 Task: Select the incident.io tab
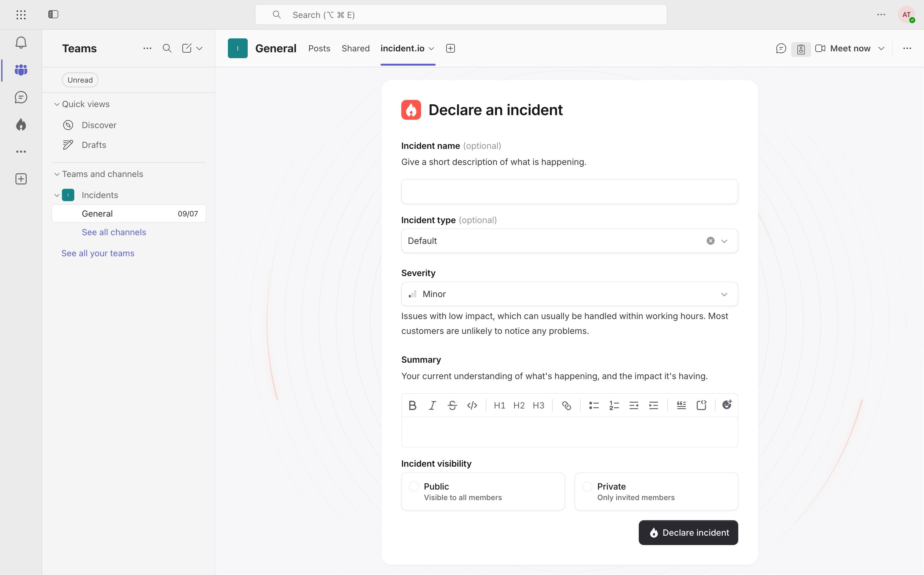click(403, 48)
